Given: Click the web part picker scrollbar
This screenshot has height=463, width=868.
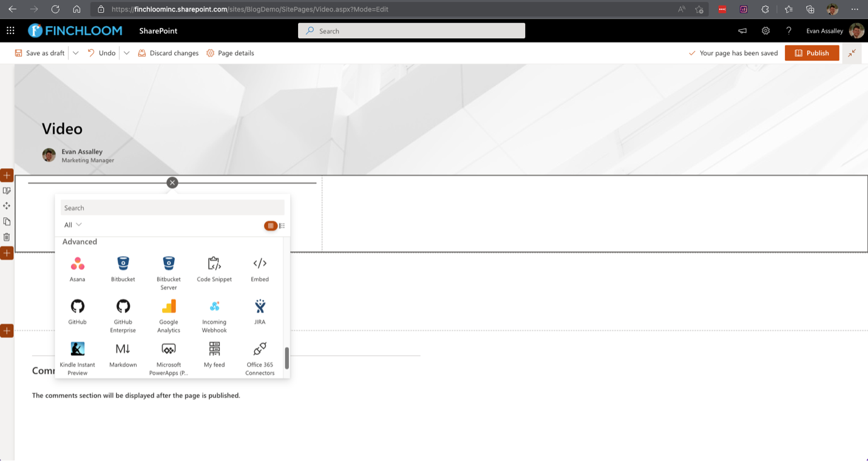Looking at the screenshot, I should click(x=287, y=358).
